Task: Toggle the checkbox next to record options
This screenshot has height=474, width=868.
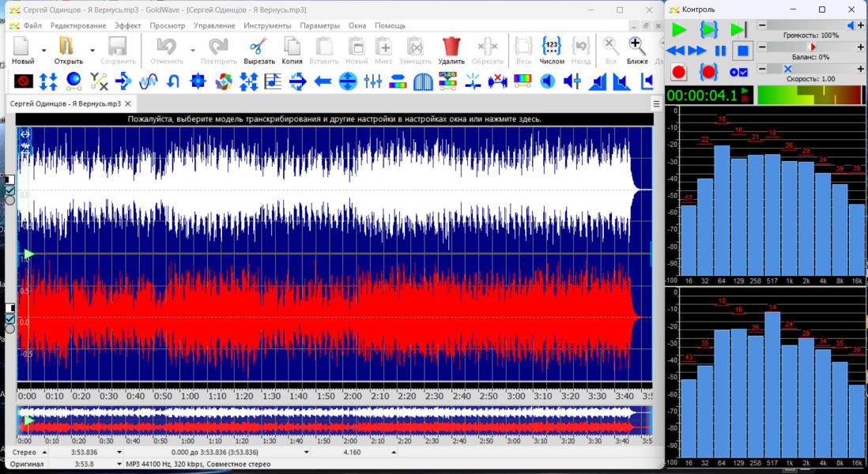Action: [x=742, y=73]
